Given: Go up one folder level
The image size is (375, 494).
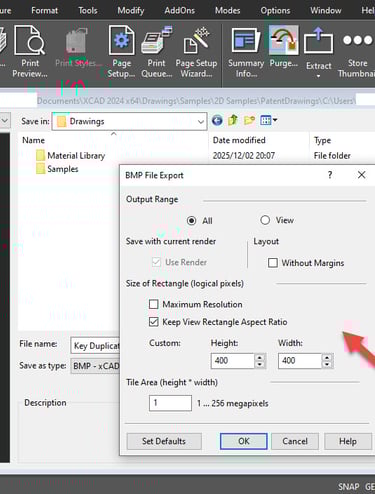Looking at the screenshot, I should click(x=233, y=120).
